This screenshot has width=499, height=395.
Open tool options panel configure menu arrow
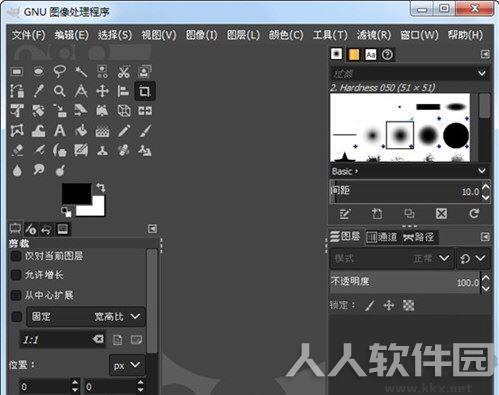(152, 229)
